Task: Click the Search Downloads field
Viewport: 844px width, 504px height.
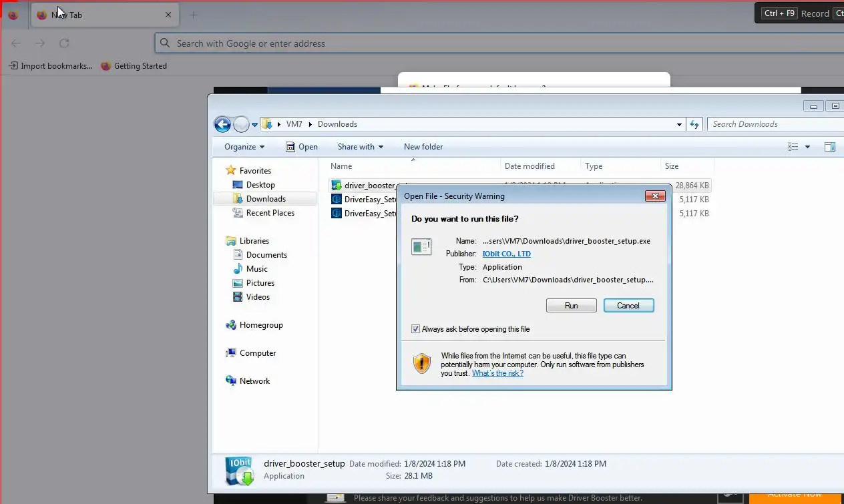Action: [775, 124]
